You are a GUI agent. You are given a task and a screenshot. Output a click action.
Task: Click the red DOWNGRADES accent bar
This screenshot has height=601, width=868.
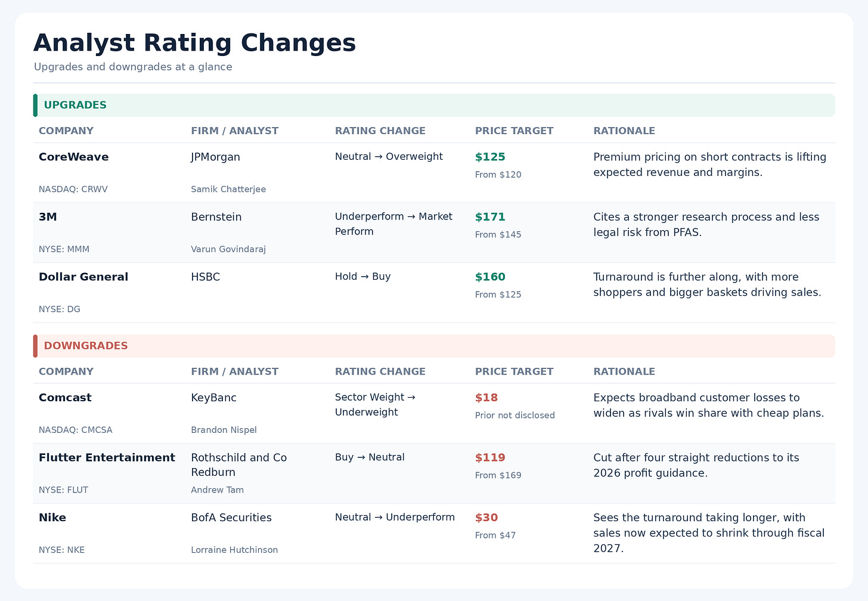click(x=35, y=346)
